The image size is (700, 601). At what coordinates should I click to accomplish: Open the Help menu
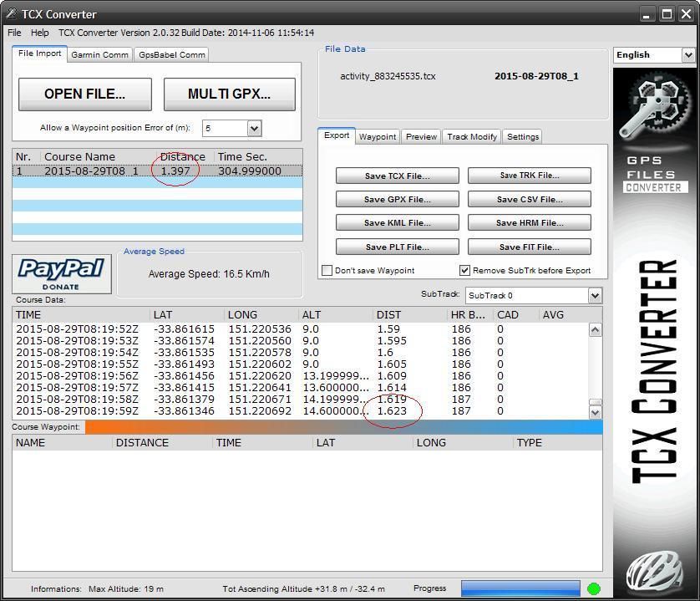click(x=40, y=33)
